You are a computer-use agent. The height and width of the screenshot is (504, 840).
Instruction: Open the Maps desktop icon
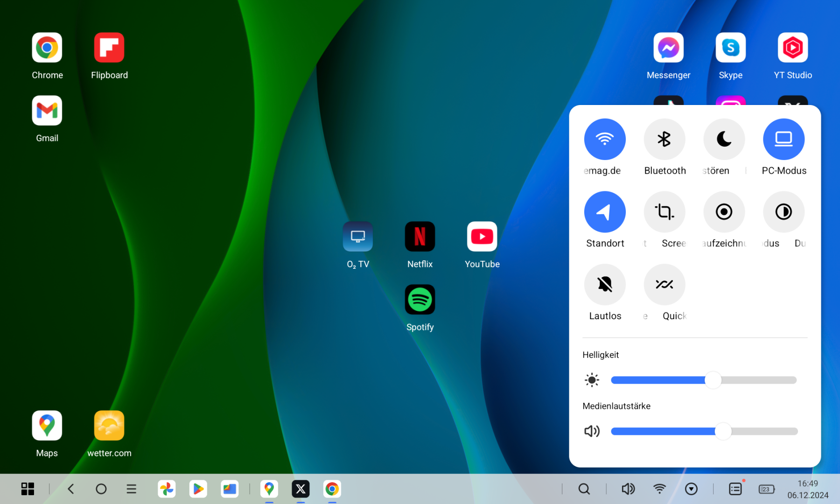pos(47,426)
